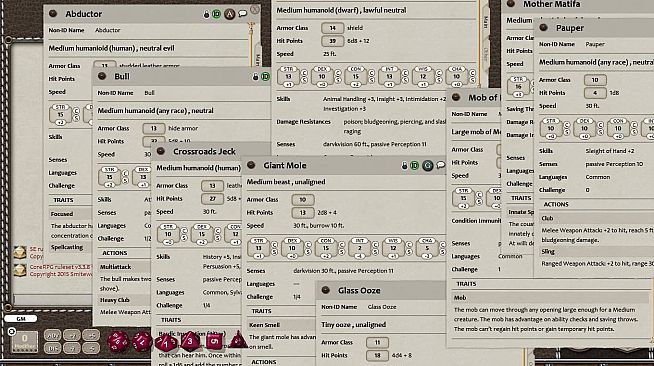
Task: Click Giant Mole STR score 13
Action: click(259, 248)
